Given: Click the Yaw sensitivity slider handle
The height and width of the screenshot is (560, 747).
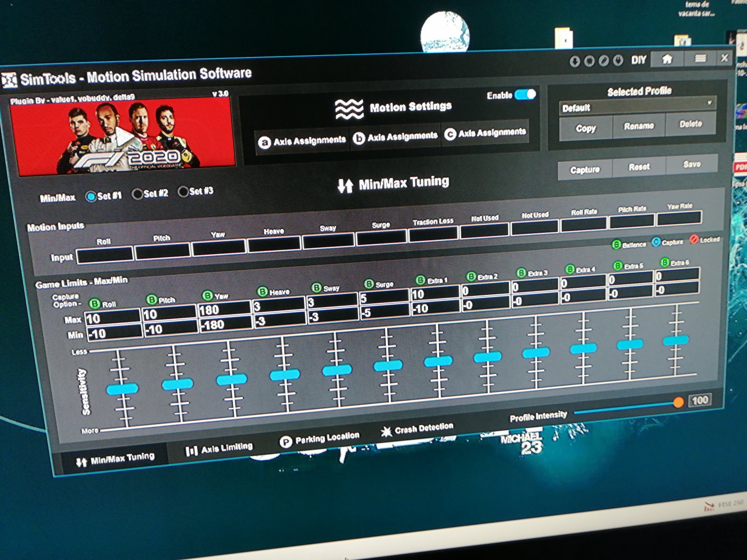Looking at the screenshot, I should coord(232,379).
